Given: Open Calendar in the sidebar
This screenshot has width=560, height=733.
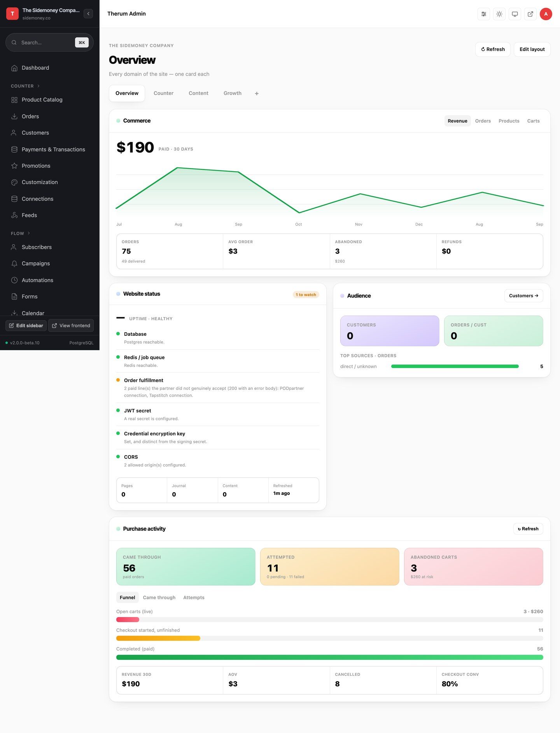Looking at the screenshot, I should click(50, 313).
